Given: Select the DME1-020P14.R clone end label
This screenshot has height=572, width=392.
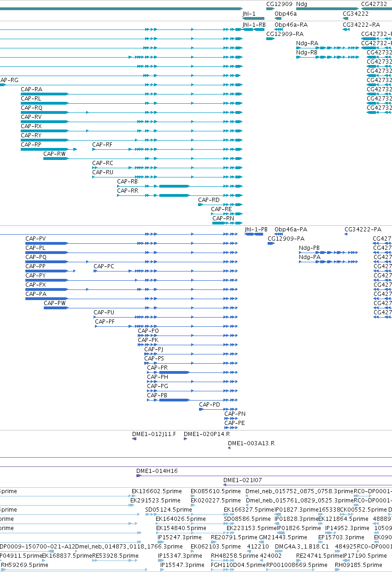Looking at the screenshot, I should click(207, 434).
